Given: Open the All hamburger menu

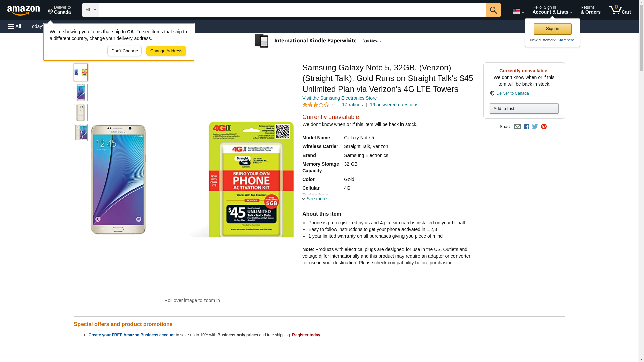Looking at the screenshot, I should pos(15,26).
